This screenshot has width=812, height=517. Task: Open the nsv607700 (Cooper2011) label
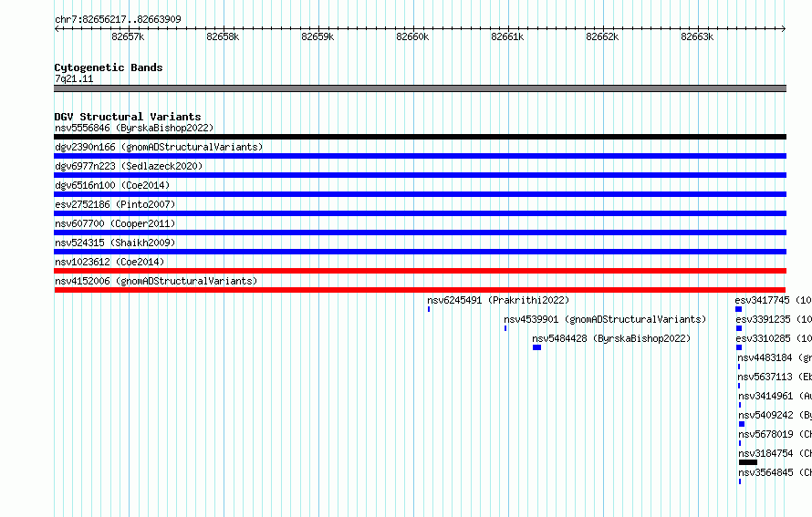coord(115,223)
